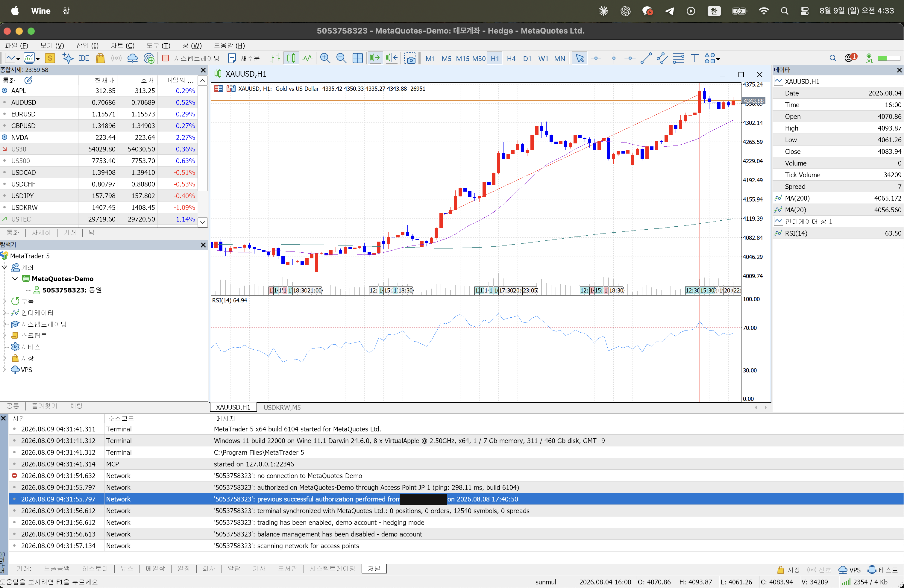
Task: Collapse the MetaQuotes-Demo tree node
Action: [15, 278]
